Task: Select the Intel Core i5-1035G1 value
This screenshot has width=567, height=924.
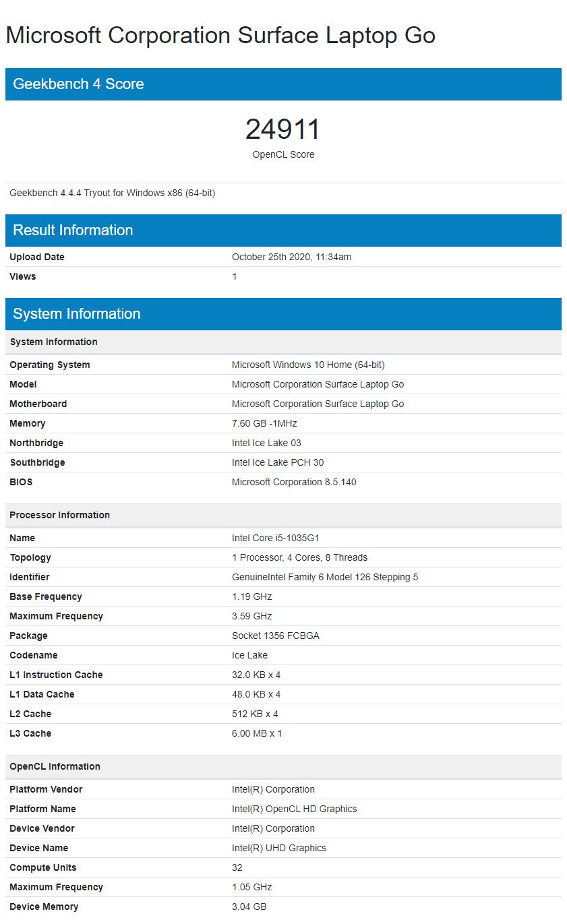Action: coord(275,538)
